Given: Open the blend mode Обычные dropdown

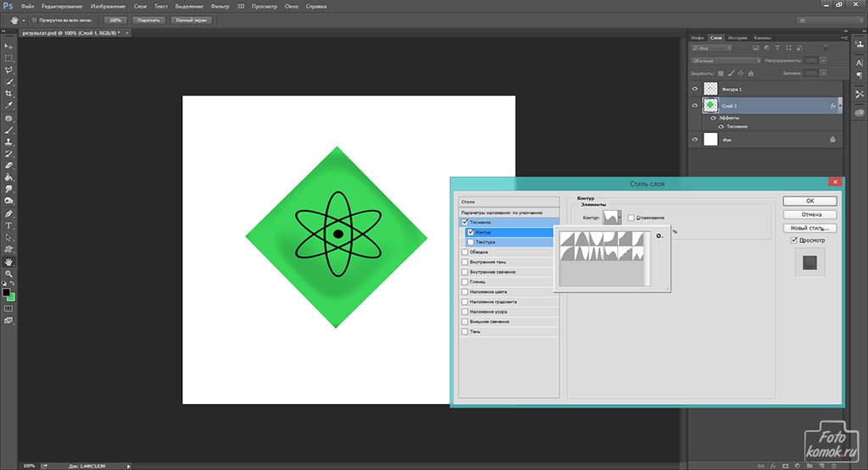Looking at the screenshot, I should click(x=726, y=60).
